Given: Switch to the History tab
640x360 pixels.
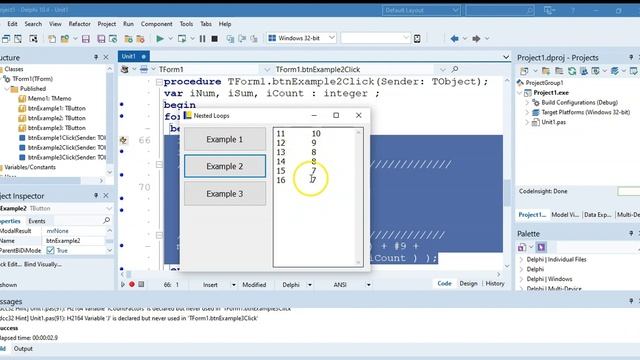Looking at the screenshot, I should click(495, 283).
